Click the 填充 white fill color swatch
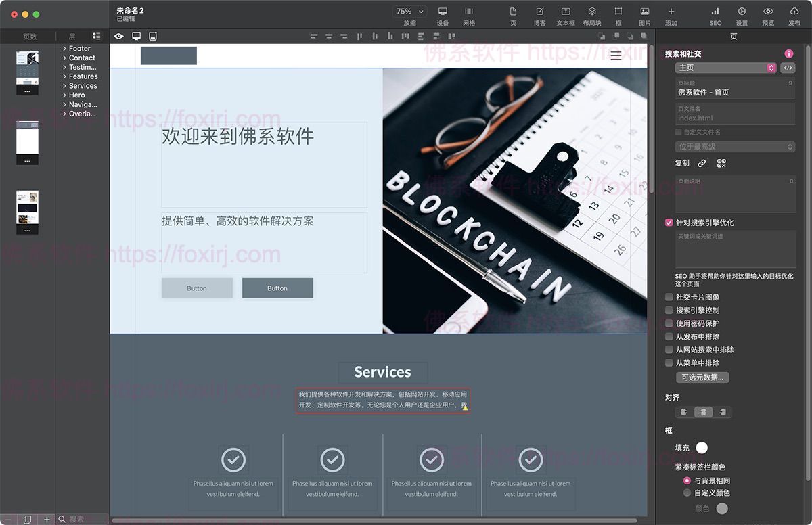812x525 pixels. point(702,447)
